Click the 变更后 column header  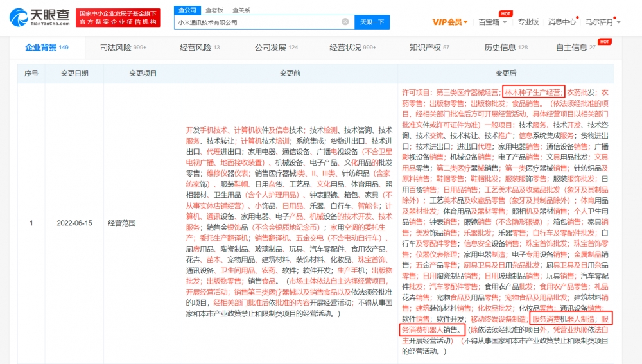[506, 73]
